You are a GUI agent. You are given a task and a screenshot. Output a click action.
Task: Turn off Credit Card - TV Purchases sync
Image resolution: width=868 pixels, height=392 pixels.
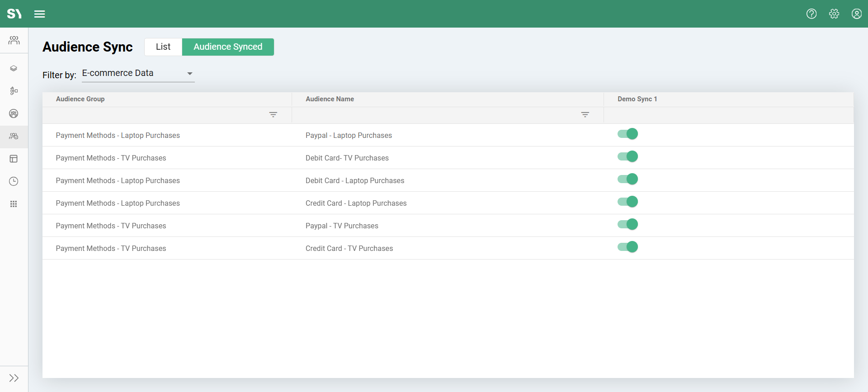[627, 247]
